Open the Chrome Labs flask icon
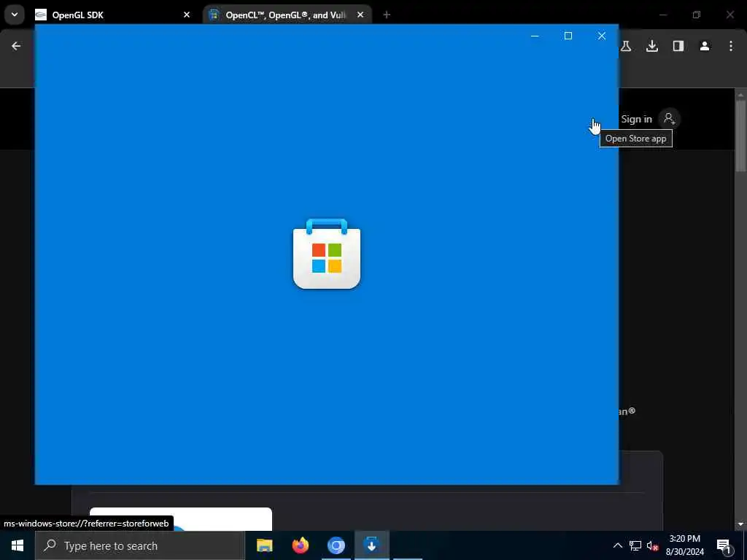The image size is (747, 560). click(x=626, y=46)
